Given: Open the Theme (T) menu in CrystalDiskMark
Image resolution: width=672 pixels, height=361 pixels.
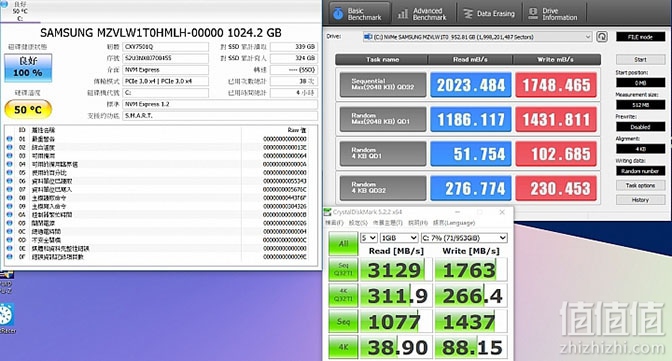Looking at the screenshot, I should click(387, 223).
